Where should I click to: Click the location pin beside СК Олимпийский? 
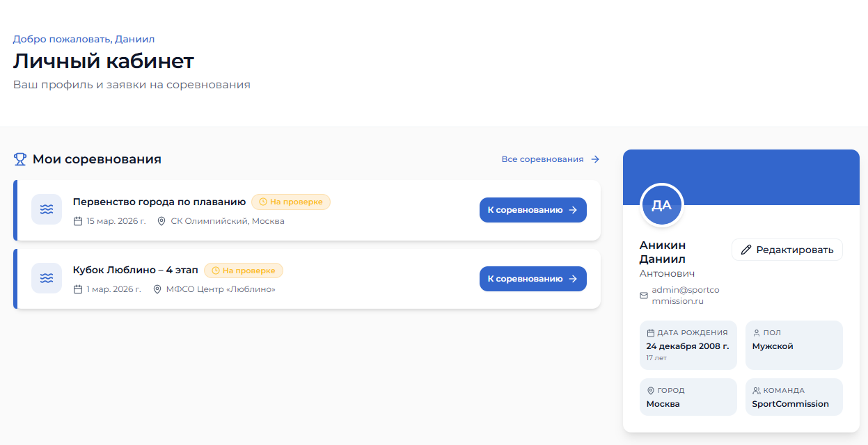point(161,221)
